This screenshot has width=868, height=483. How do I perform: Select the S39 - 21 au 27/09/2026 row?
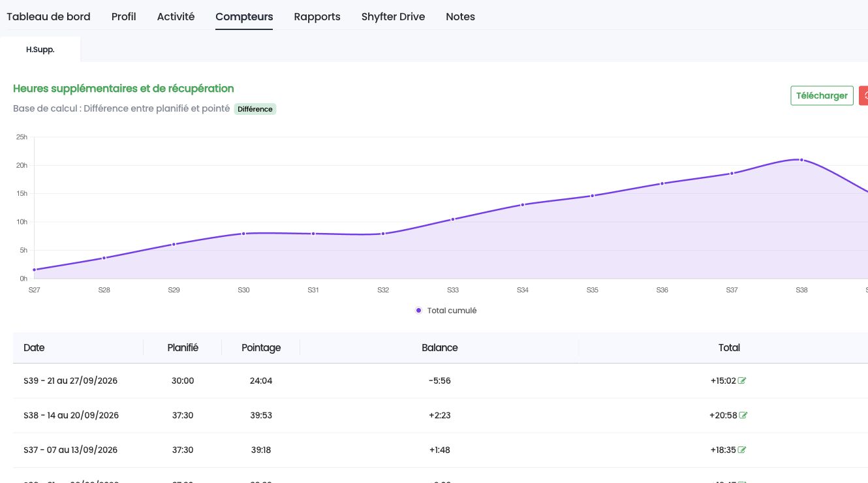441,381
